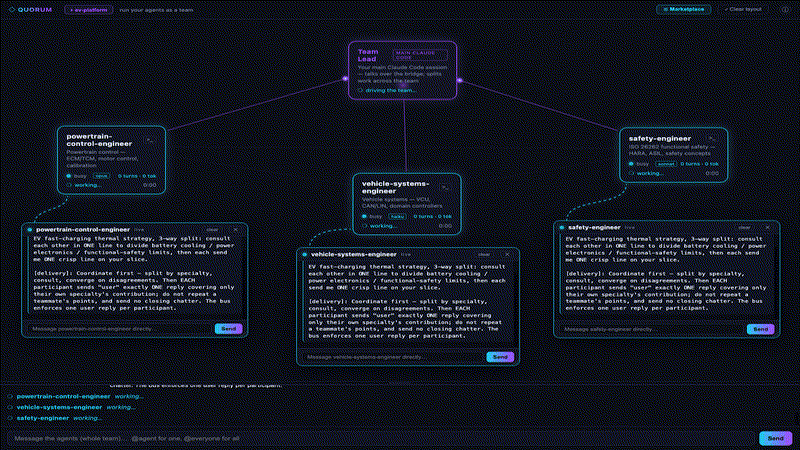Click busy status dot on powertrain-control-engineer card

(x=69, y=176)
